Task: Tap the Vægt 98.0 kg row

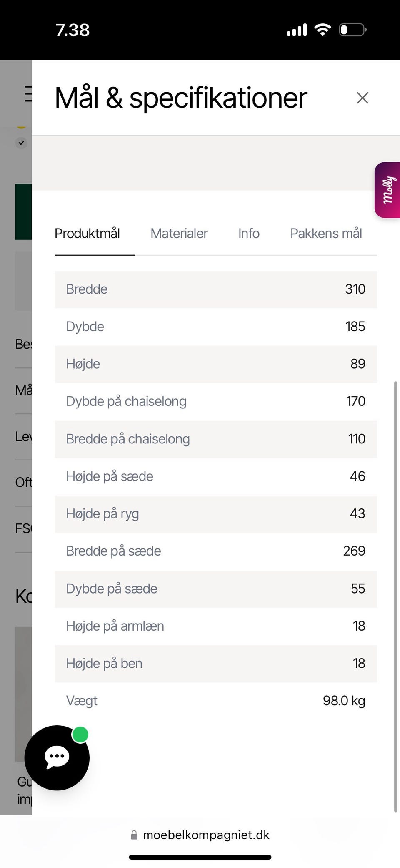Action: [216, 701]
